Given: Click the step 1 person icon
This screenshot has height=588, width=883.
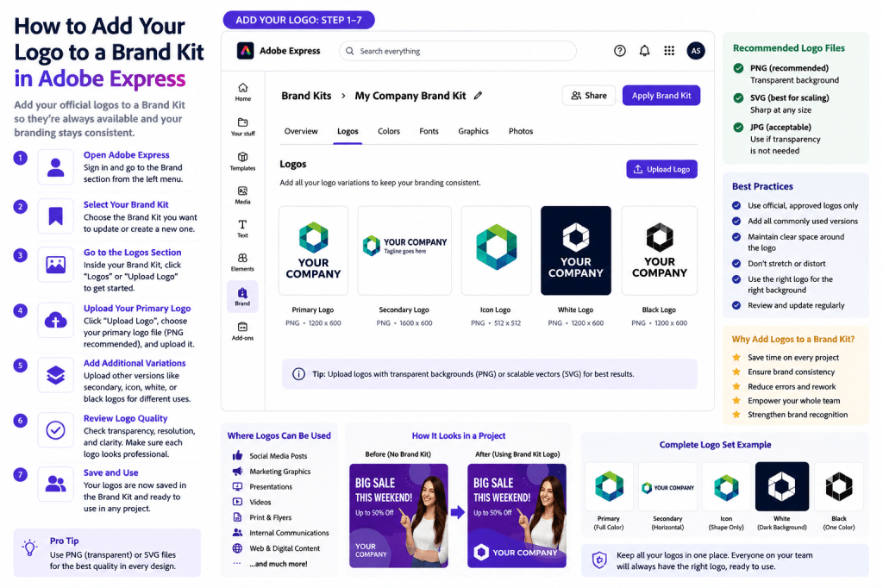Looking at the screenshot, I should (x=55, y=167).
